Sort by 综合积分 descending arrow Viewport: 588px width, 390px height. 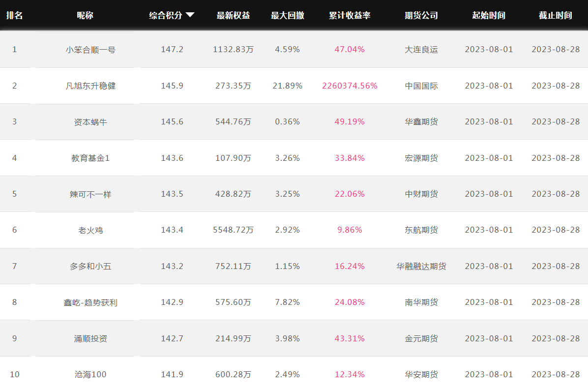[x=190, y=15]
